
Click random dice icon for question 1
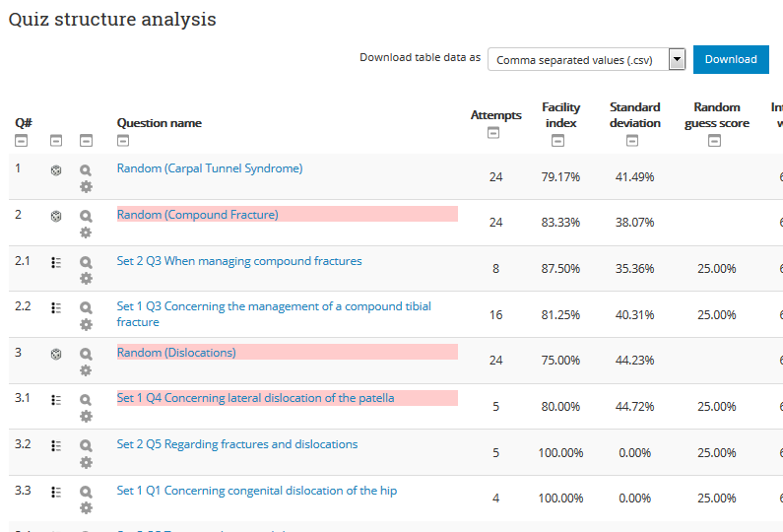56,170
